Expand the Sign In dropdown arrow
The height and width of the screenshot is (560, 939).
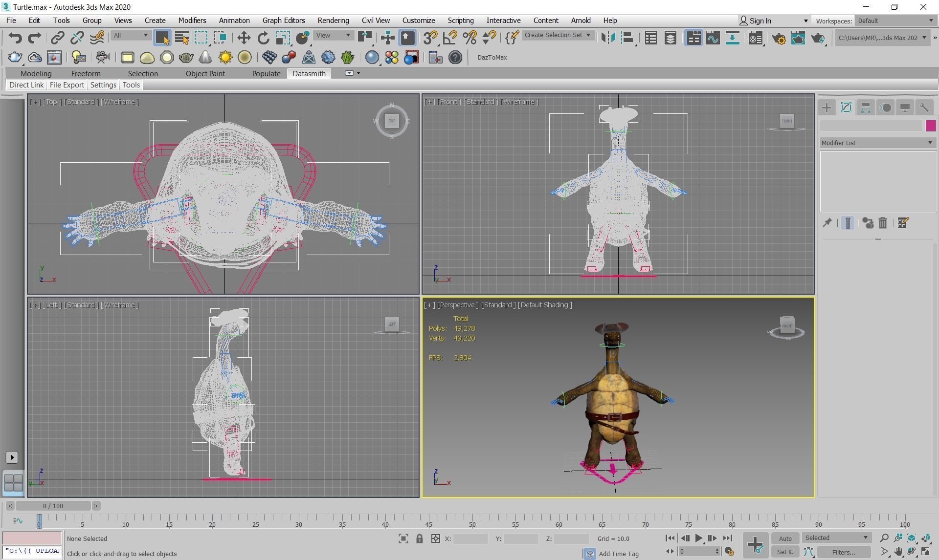(x=805, y=21)
